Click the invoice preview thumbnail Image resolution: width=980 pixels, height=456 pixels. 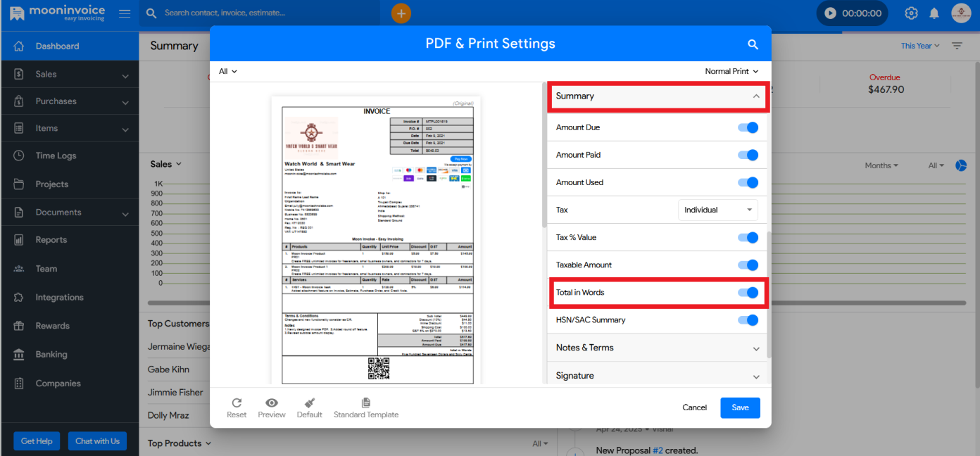376,241
